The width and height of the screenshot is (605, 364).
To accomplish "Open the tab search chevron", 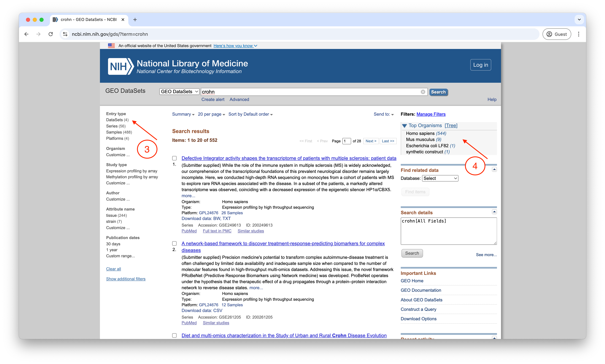I will 579,20.
